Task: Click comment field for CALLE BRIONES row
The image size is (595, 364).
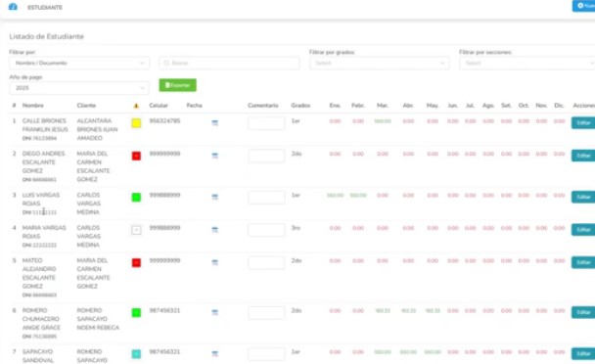Action: pos(266,123)
